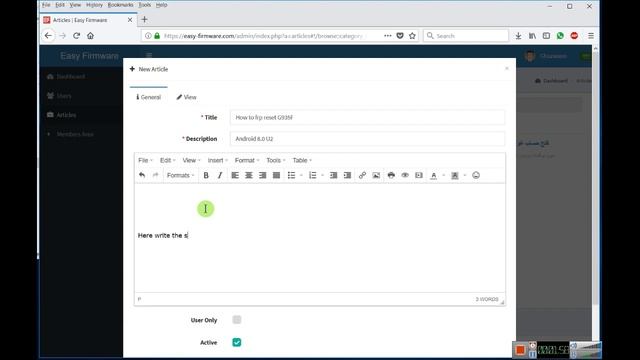640x360 pixels.
Task: Insert numbered list in editor
Action: point(313,175)
